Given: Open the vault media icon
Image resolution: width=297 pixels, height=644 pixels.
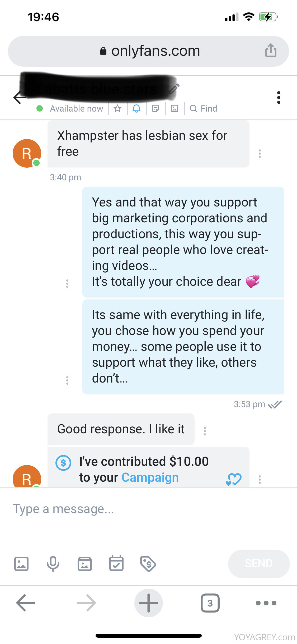Looking at the screenshot, I should pyautogui.click(x=84, y=564).
